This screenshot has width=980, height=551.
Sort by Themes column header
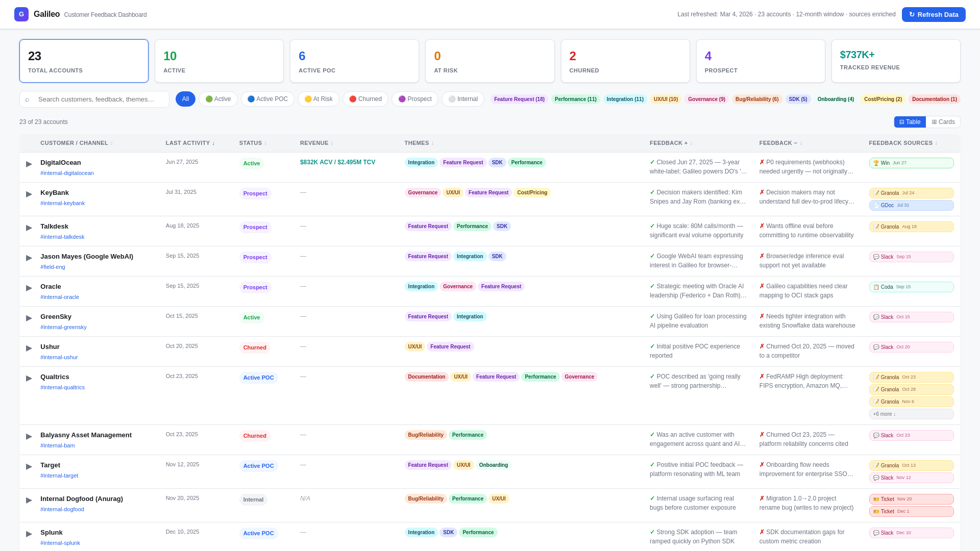[419, 143]
